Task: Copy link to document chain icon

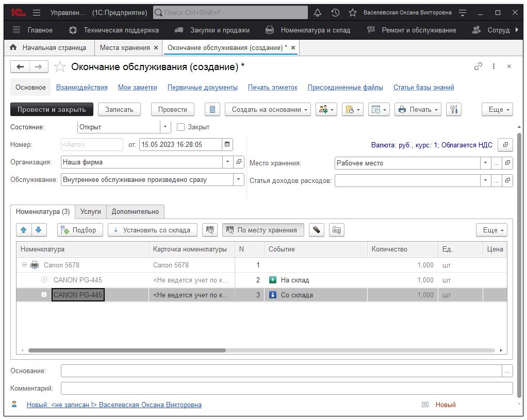Action: pos(478,66)
